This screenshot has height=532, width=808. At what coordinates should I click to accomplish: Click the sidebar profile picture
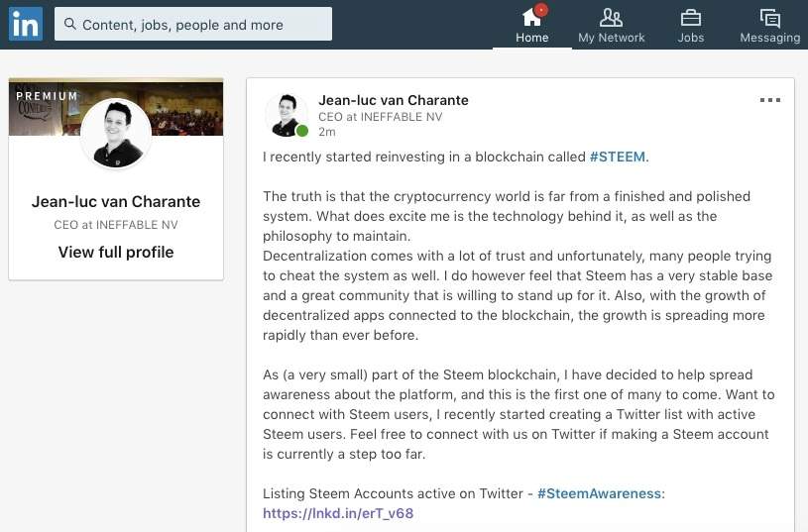(116, 134)
